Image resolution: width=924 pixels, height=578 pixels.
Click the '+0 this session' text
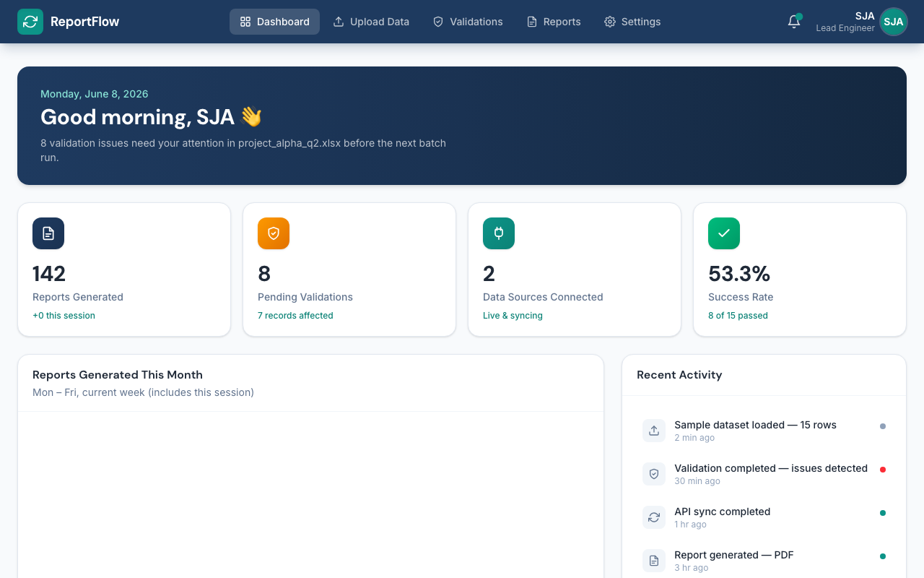64,316
